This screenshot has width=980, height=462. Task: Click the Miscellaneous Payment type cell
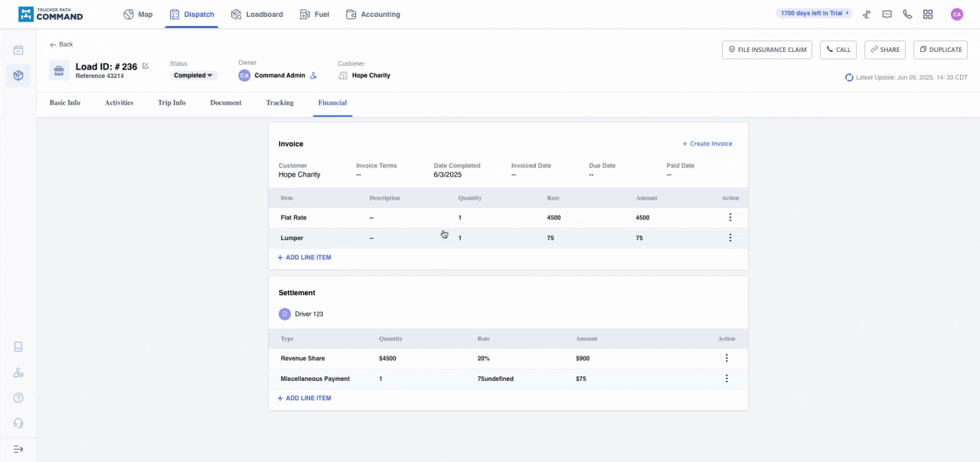pos(315,379)
